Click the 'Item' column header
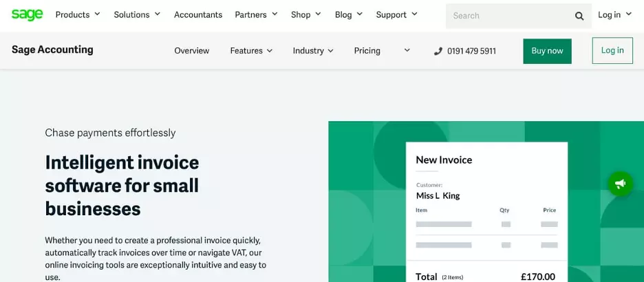Viewport: 644px width, 282px height. point(421,210)
